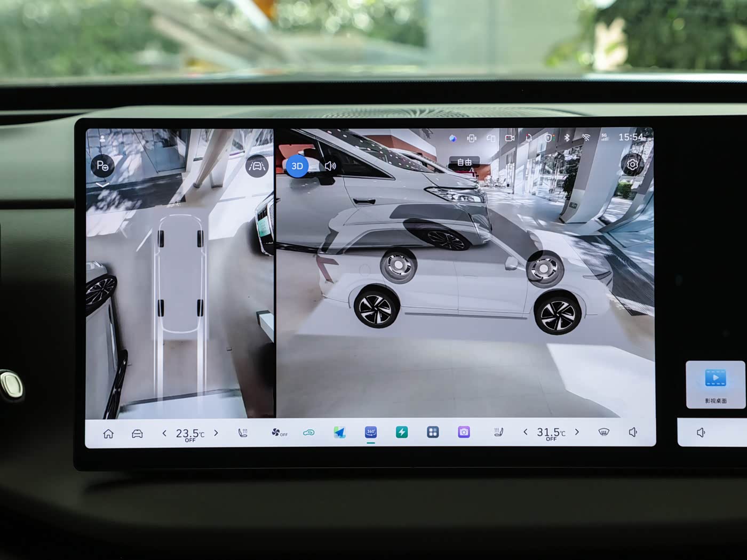
Task: Tap the home icon in bottom bar
Action: (108, 433)
